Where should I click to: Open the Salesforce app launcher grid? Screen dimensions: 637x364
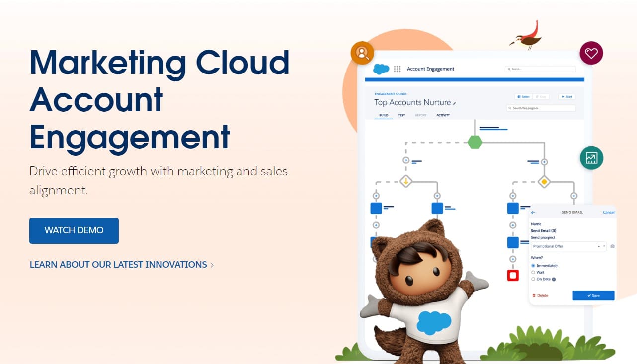[397, 69]
